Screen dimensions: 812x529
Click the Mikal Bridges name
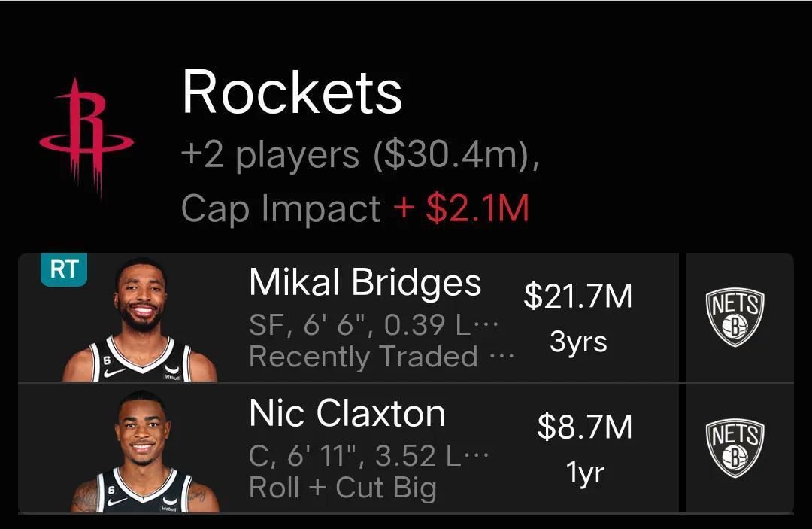coord(365,283)
